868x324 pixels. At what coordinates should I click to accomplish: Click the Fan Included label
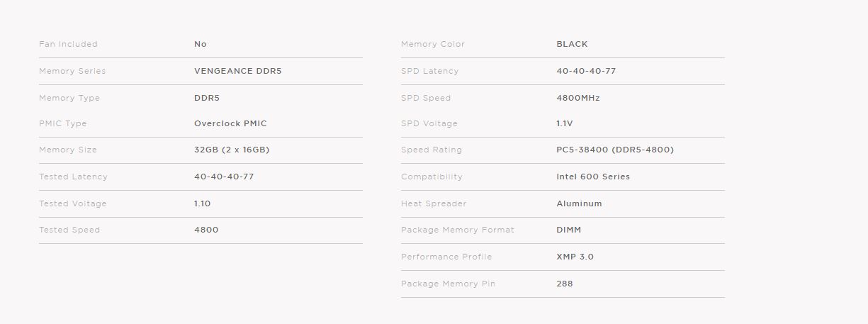coord(68,44)
